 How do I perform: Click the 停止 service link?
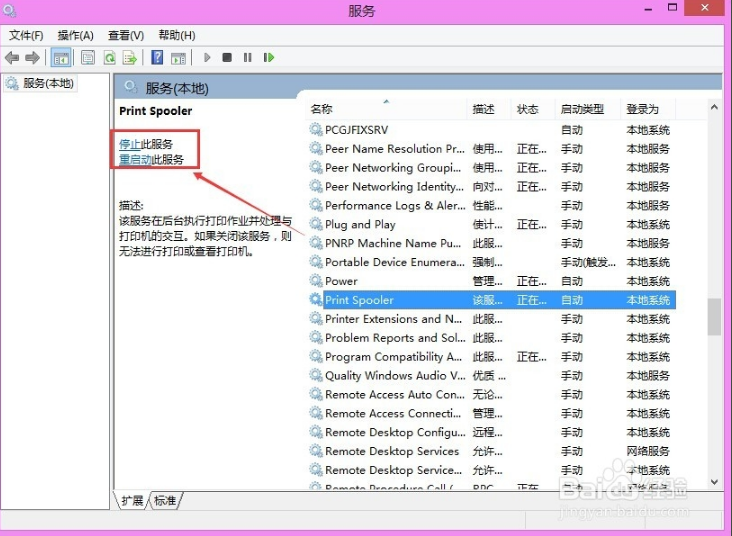coord(130,145)
